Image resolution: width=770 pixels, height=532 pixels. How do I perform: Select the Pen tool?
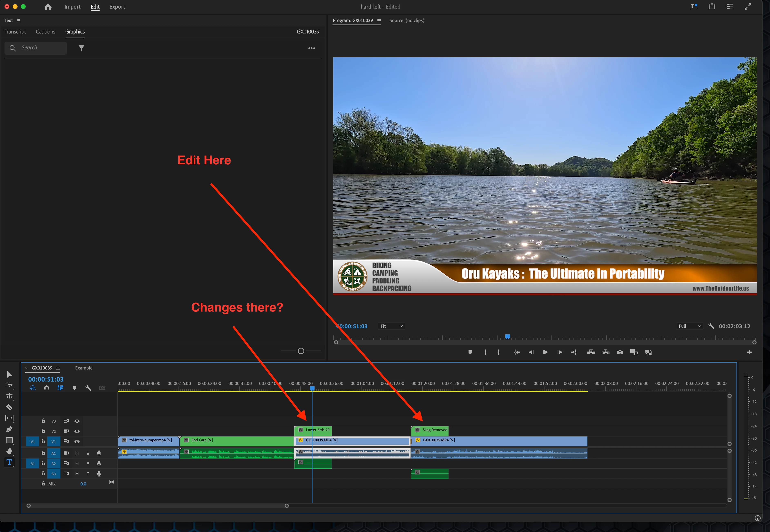[x=9, y=429]
